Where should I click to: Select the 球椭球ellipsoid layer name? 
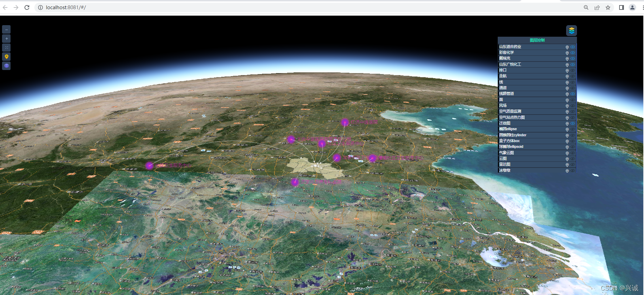click(x=511, y=147)
